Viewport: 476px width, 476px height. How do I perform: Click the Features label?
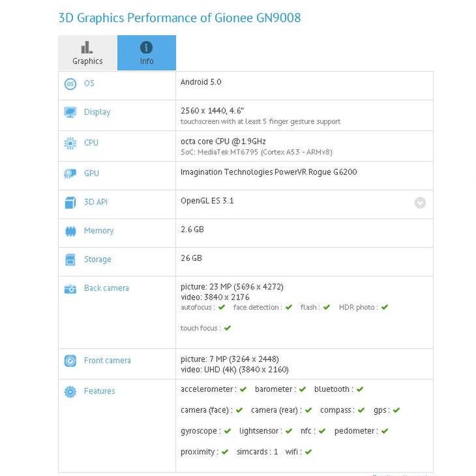(100, 391)
